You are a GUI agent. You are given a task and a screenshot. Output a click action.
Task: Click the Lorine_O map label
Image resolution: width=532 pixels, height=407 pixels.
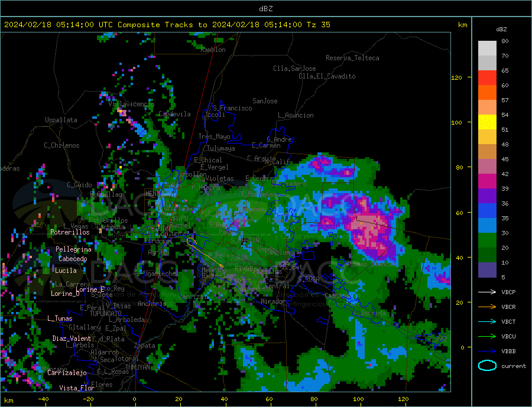point(65,294)
